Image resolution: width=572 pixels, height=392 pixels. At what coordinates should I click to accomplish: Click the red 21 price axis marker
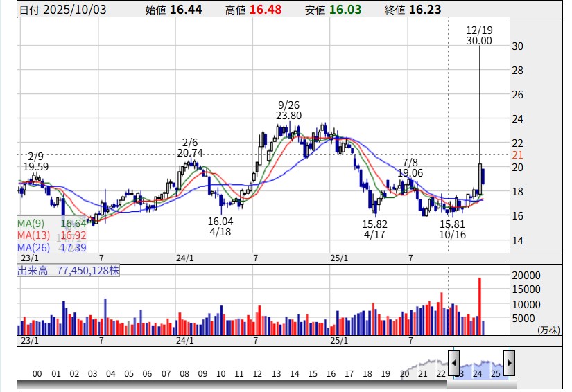[x=517, y=154]
